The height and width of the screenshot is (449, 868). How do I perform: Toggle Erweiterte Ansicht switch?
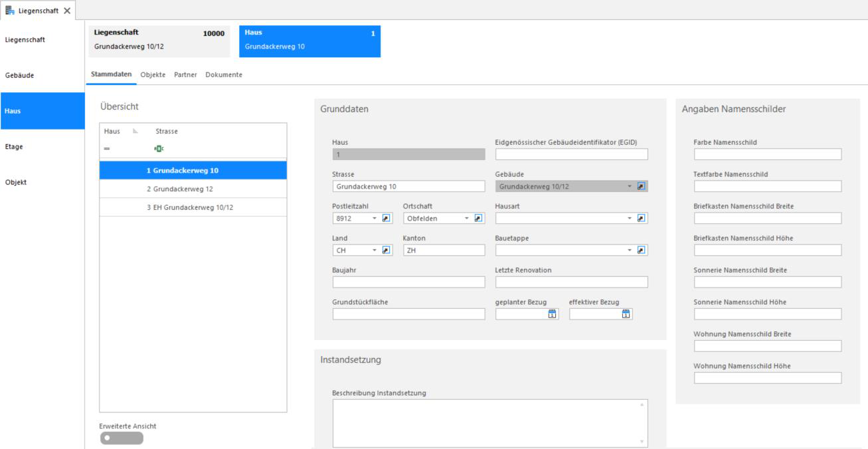[x=122, y=438]
